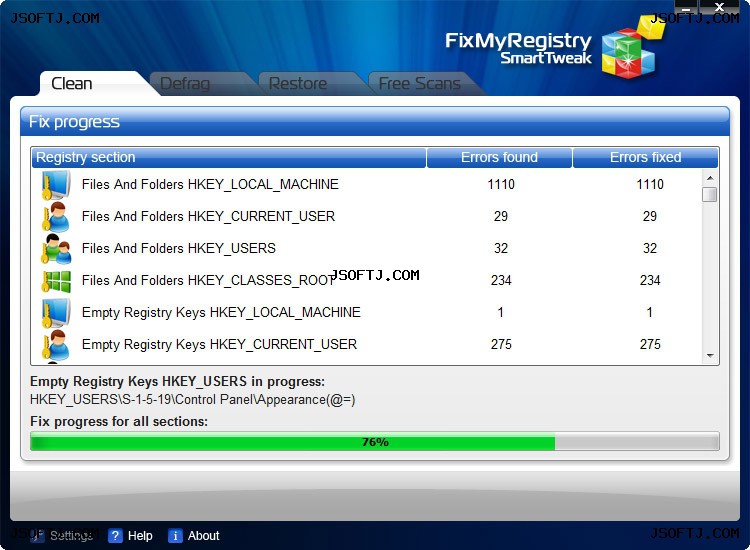Open the Help link
The width and height of the screenshot is (750, 550).
tap(140, 536)
